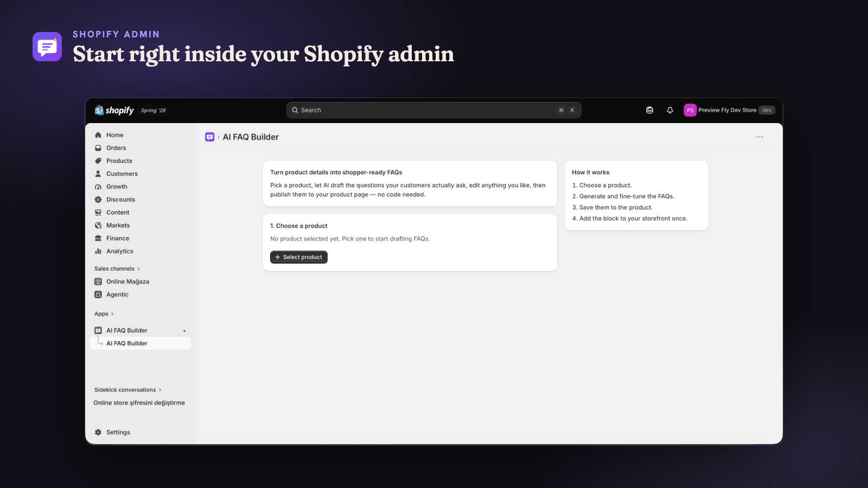
Task: Click the No product selected yet message
Action: pyautogui.click(x=350, y=239)
